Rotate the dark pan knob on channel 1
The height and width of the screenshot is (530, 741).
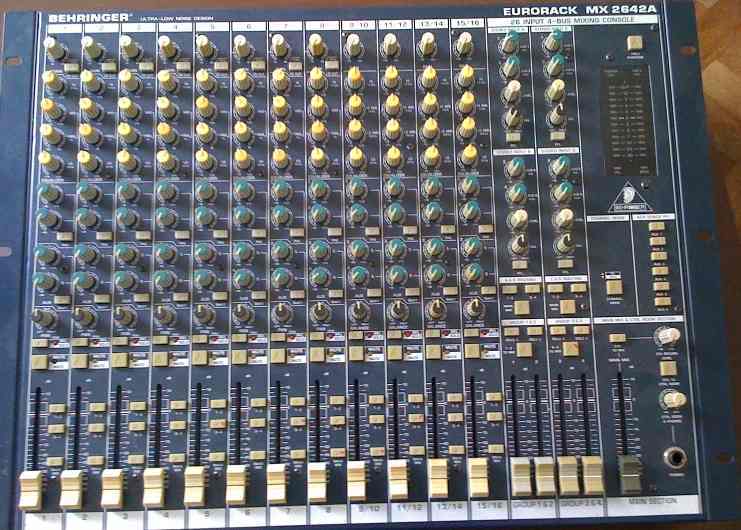click(x=44, y=317)
